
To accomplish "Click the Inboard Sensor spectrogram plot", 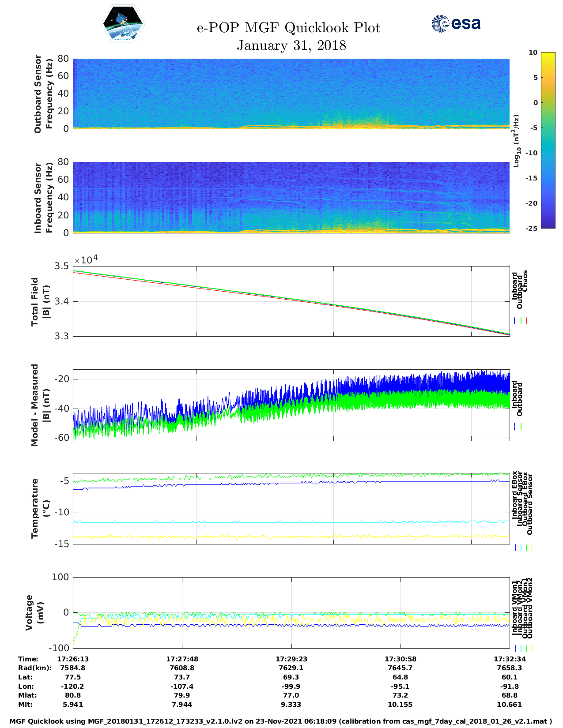I will [x=291, y=197].
